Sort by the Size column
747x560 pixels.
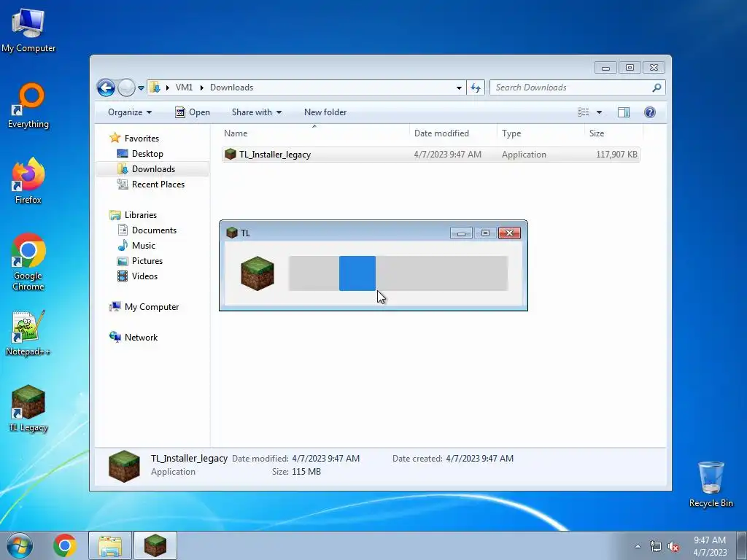(614, 133)
